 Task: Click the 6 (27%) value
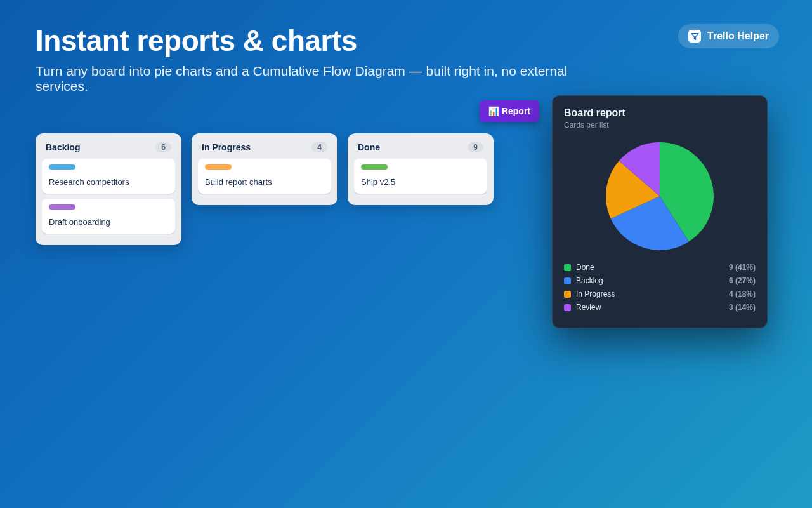[742, 281]
